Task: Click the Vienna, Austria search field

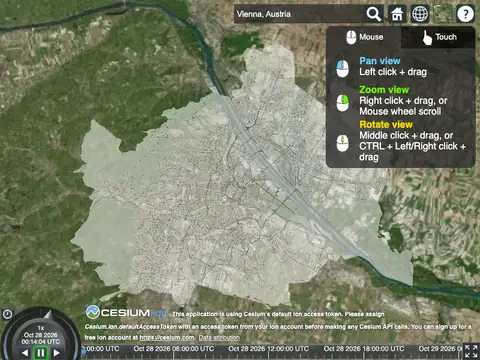Action: [x=299, y=14]
